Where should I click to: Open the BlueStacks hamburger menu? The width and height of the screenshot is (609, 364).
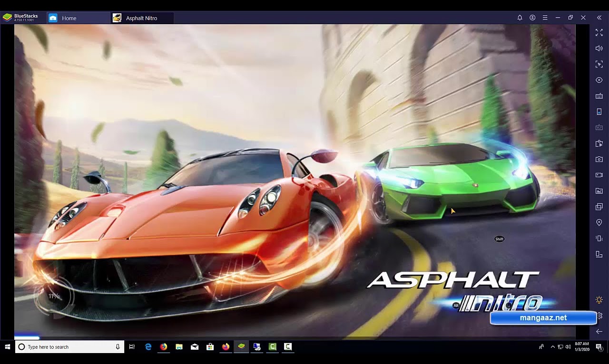point(545,18)
